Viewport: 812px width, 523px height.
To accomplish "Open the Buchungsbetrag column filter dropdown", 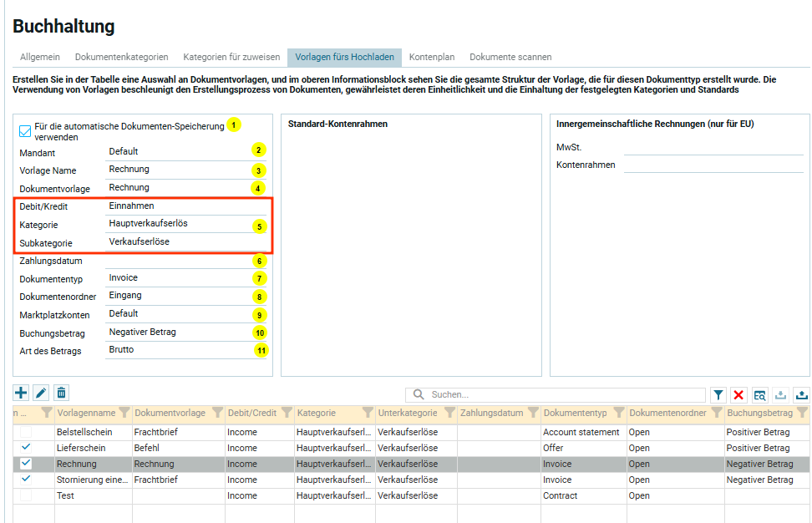I will coord(802,413).
